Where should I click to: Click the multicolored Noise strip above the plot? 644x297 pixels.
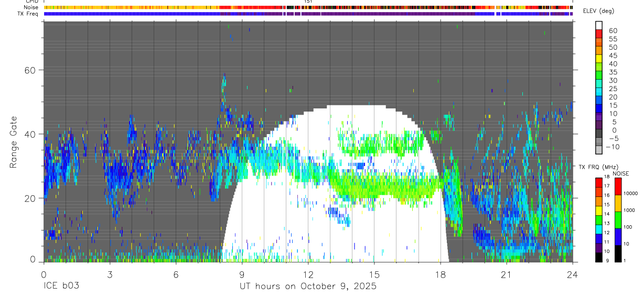tap(308, 7)
